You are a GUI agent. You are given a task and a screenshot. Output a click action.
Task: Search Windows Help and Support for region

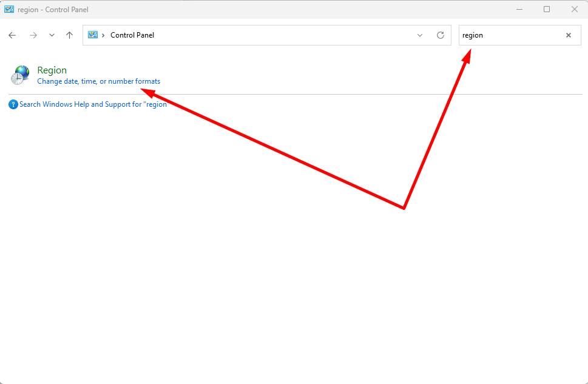(x=93, y=104)
